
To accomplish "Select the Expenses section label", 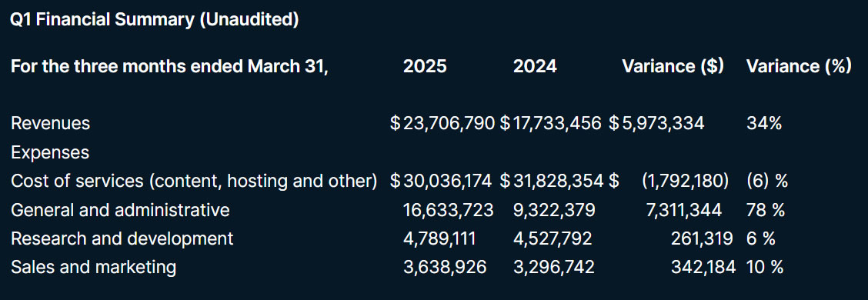I will coord(50,152).
